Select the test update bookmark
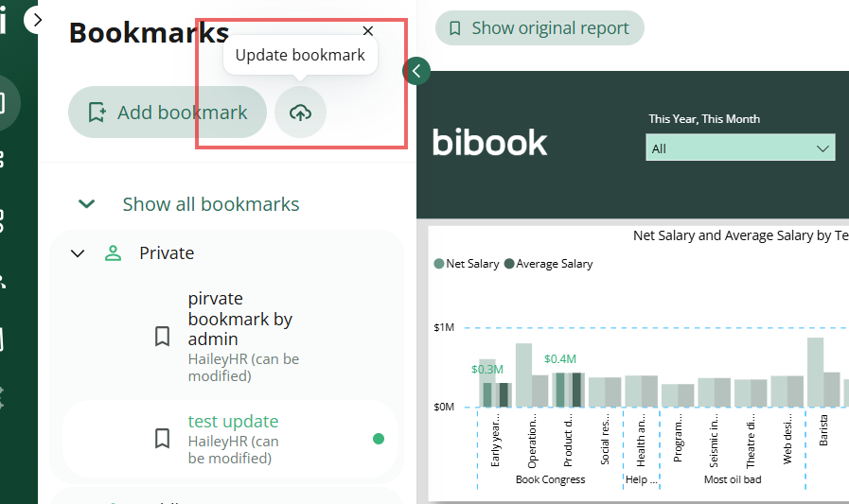Viewport: 849px width, 504px height. [230, 439]
